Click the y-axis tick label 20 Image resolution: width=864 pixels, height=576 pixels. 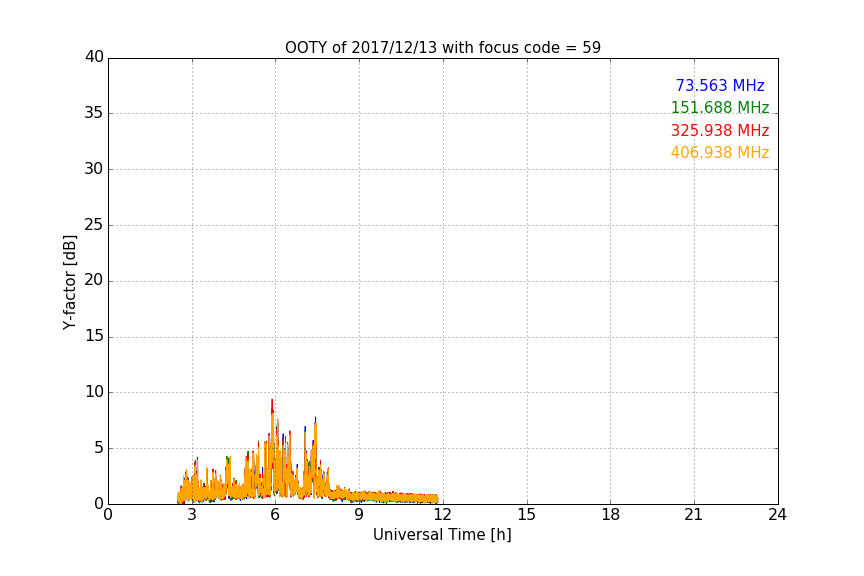(94, 280)
